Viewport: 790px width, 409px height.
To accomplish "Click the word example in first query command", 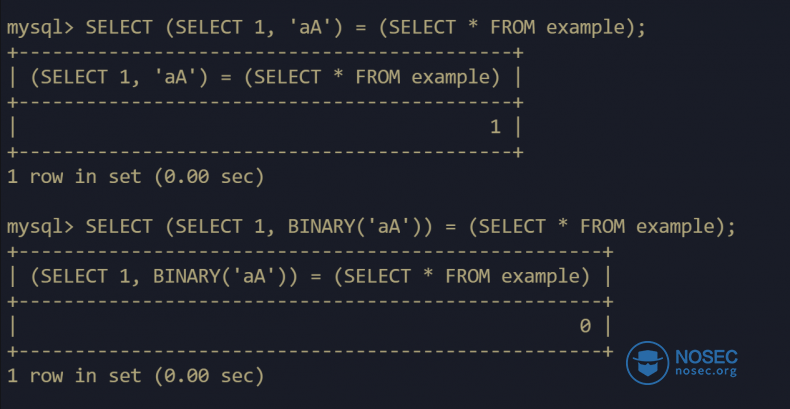I will 585,27.
